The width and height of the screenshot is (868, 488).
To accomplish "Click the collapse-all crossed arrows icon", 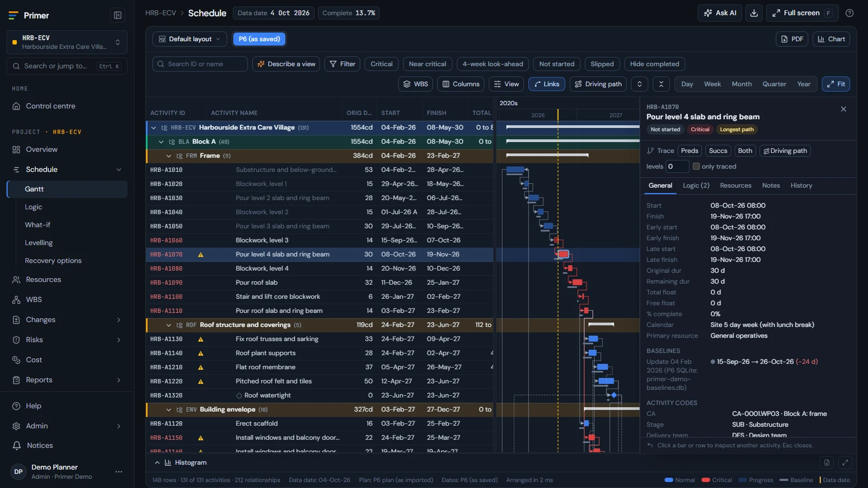I will [x=661, y=84].
